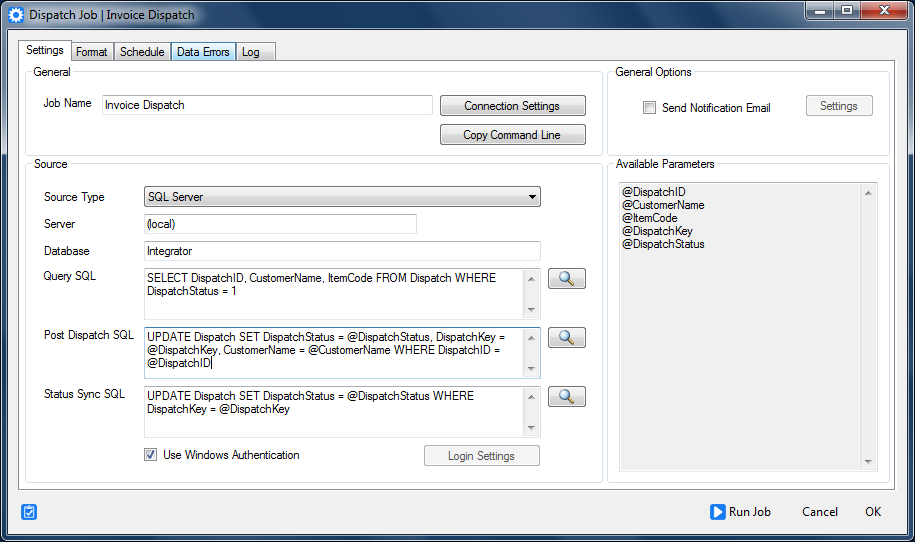The width and height of the screenshot is (915, 542).
Task: Click magnifier icon beside Post Dispatch SQL
Action: coord(566,338)
